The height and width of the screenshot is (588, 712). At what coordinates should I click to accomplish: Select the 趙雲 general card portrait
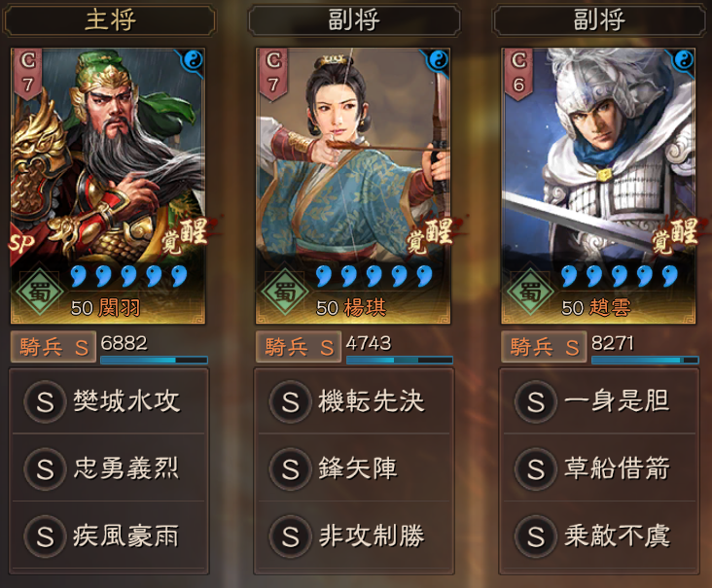pos(598,186)
